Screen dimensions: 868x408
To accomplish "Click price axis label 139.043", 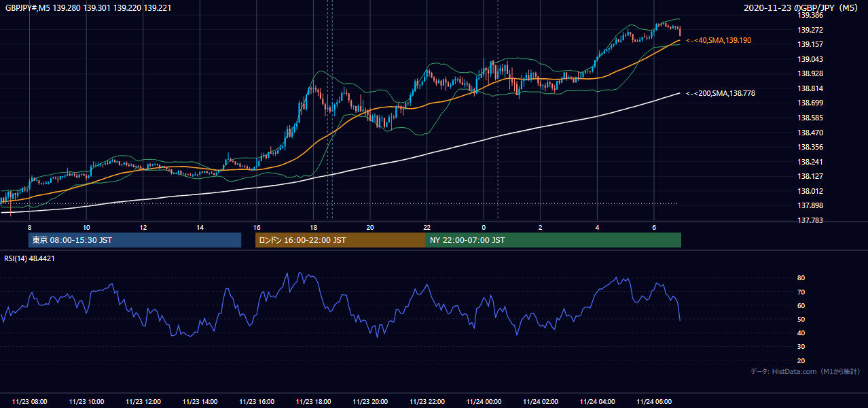I will 810,59.
